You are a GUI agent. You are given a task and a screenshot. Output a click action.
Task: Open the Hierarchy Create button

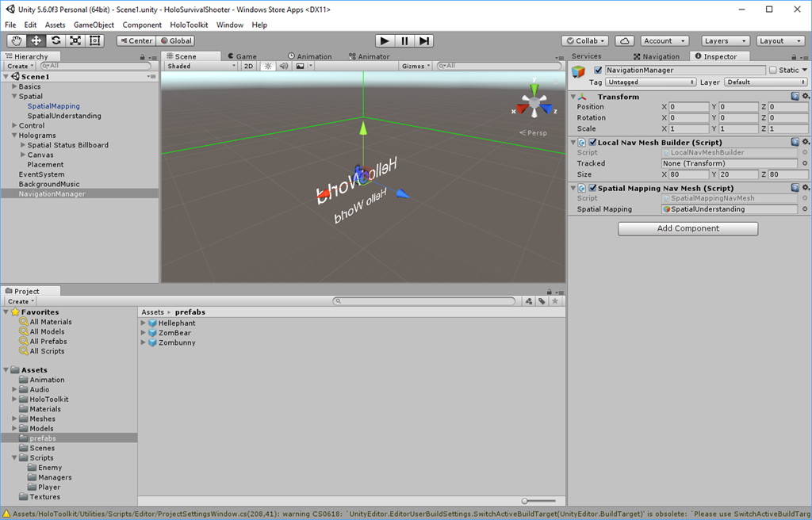20,66
